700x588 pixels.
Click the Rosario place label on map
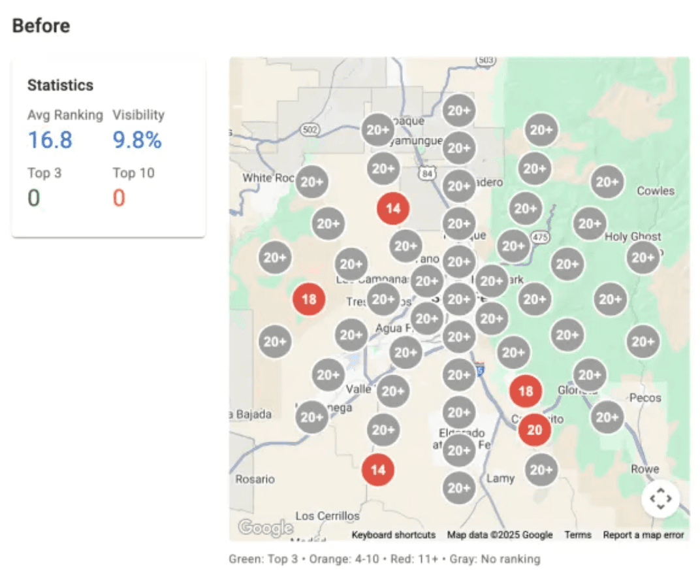[255, 479]
